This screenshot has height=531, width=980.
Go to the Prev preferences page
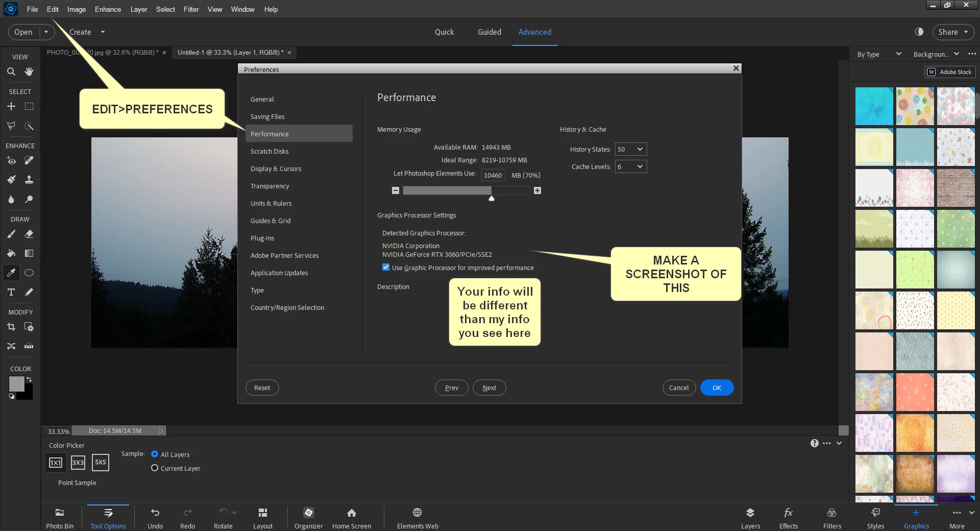pyautogui.click(x=451, y=388)
